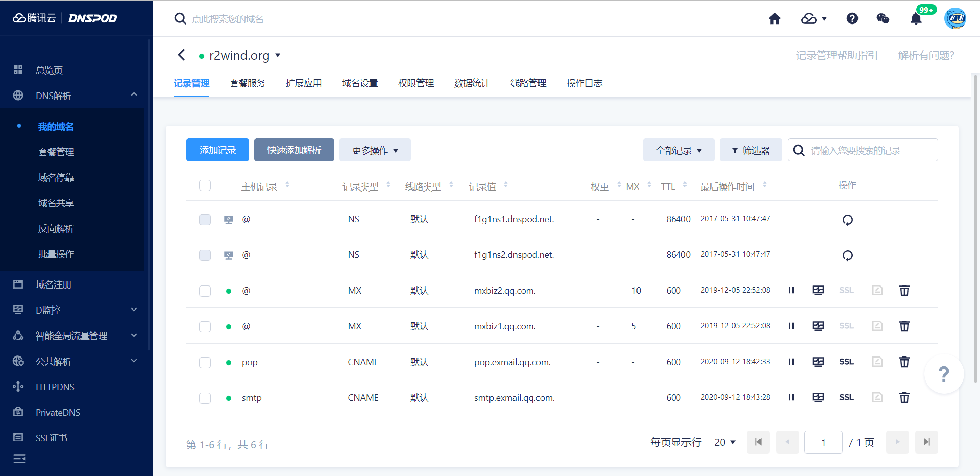The width and height of the screenshot is (980, 476).
Task: Open the r2wind.org domain dropdown
Action: [278, 55]
